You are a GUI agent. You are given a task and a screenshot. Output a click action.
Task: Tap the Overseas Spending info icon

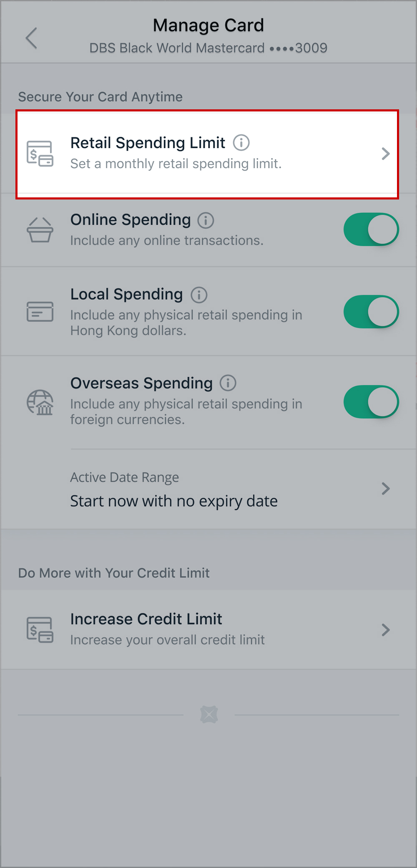coord(228,383)
